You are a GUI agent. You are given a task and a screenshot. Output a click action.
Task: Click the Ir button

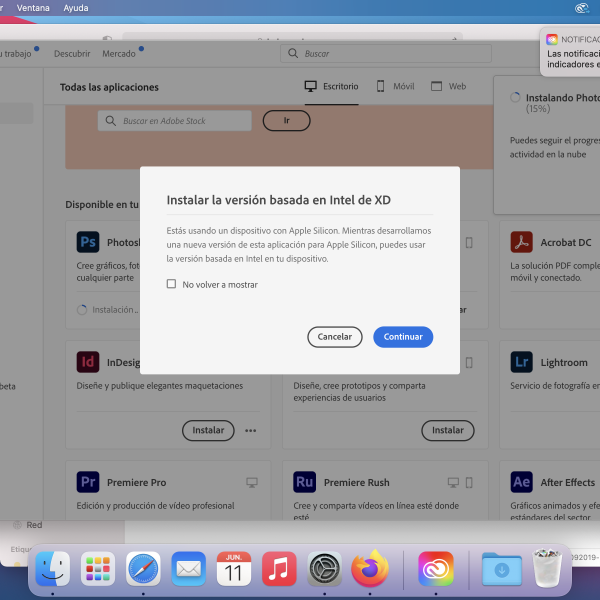[x=286, y=121]
